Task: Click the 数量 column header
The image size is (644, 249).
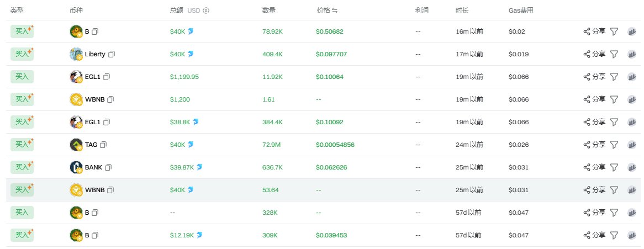Action: pos(268,10)
